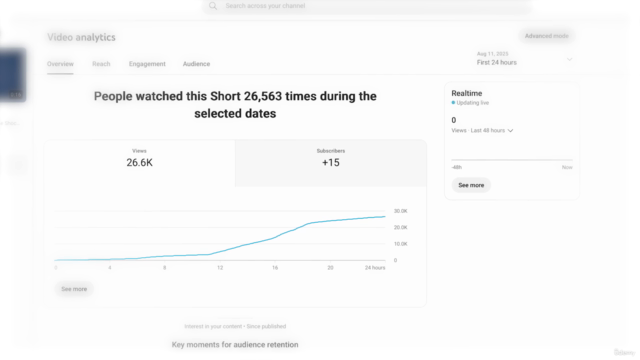The height and width of the screenshot is (360, 640).
Task: Click the 'People watched this Short' headline
Action: tap(235, 105)
